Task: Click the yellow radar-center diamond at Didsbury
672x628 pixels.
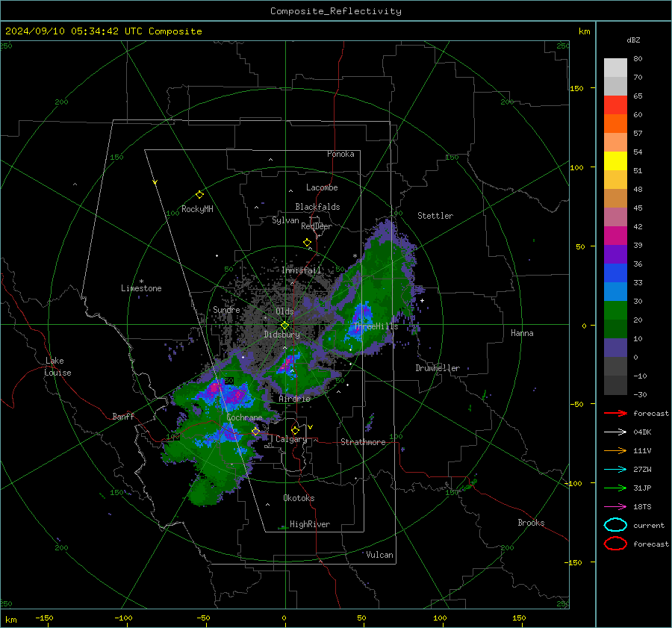Action: (x=284, y=326)
